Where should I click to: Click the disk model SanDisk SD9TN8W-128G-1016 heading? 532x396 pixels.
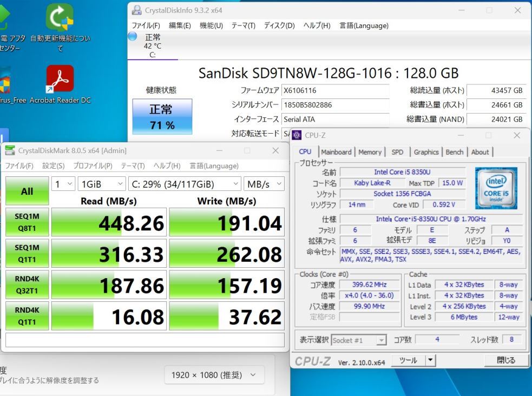329,73
